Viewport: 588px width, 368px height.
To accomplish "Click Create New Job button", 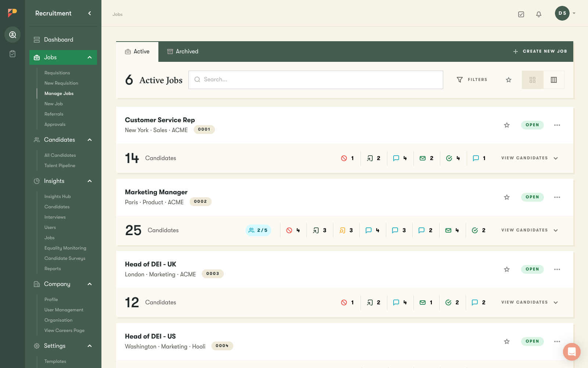I will (540, 52).
